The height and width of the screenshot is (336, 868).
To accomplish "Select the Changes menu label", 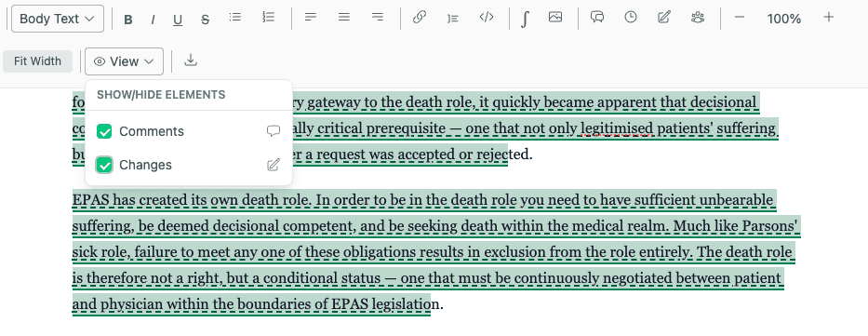I will [145, 165].
